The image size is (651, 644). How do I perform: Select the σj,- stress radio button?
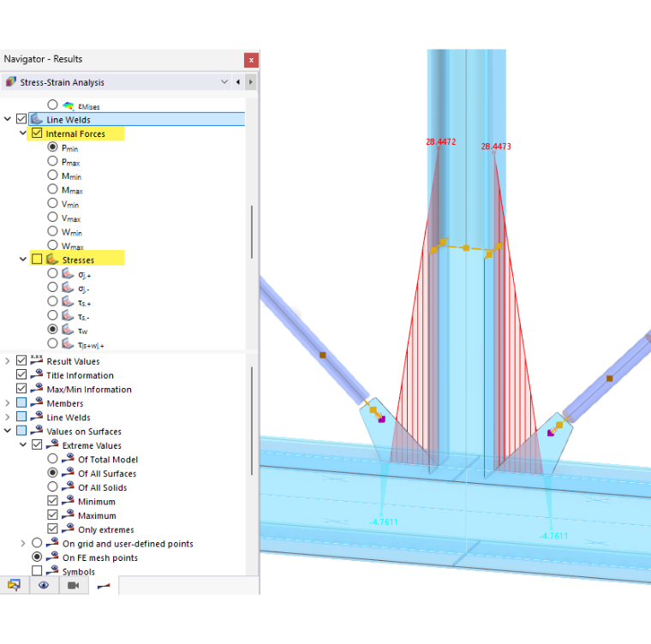52,288
